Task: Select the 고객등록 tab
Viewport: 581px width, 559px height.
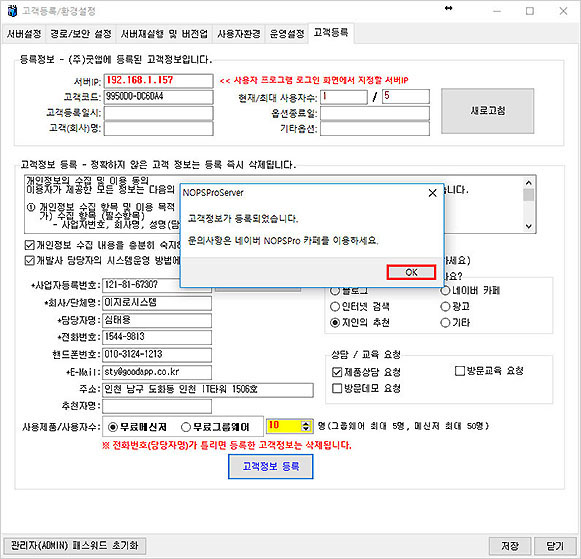Action: pyautogui.click(x=331, y=33)
